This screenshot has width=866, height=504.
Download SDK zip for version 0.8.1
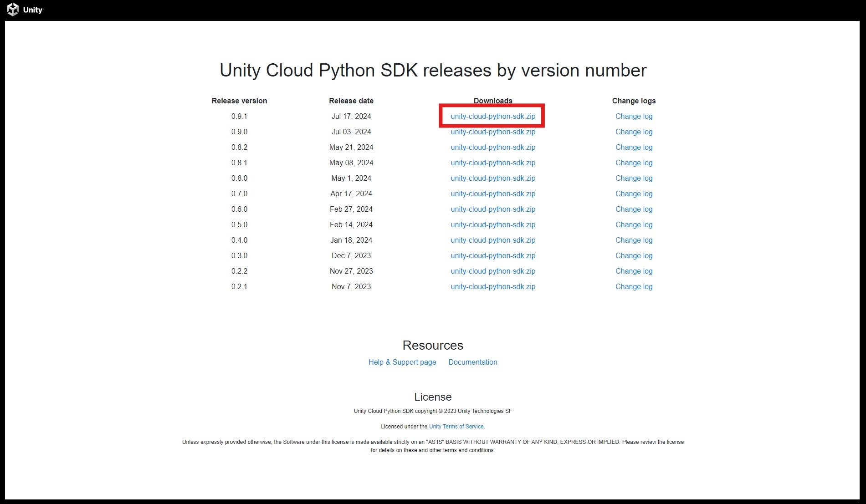click(x=493, y=163)
